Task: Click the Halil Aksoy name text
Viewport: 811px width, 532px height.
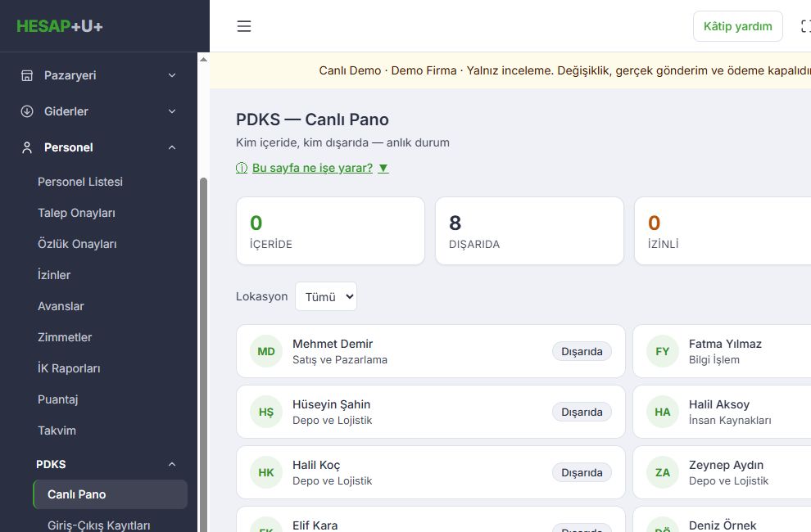Action: [x=719, y=404]
